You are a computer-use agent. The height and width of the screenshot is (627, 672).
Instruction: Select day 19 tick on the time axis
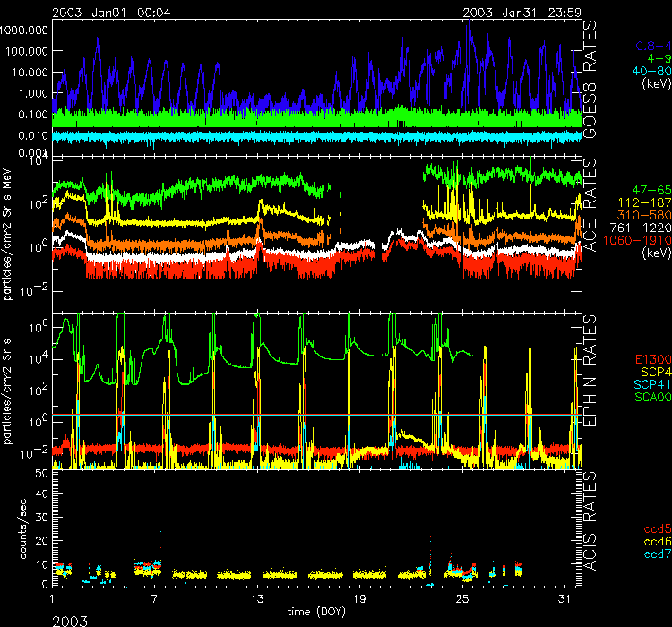(x=360, y=597)
